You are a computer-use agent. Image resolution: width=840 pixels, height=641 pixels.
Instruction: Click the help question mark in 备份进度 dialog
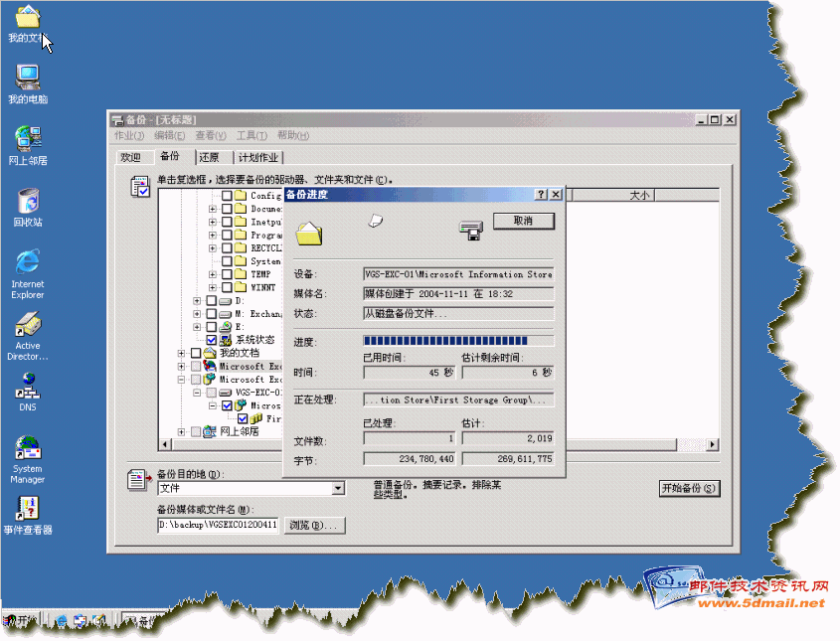[x=541, y=195]
